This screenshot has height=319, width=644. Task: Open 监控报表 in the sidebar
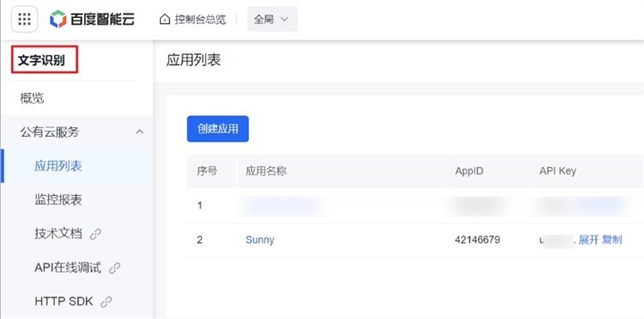58,199
